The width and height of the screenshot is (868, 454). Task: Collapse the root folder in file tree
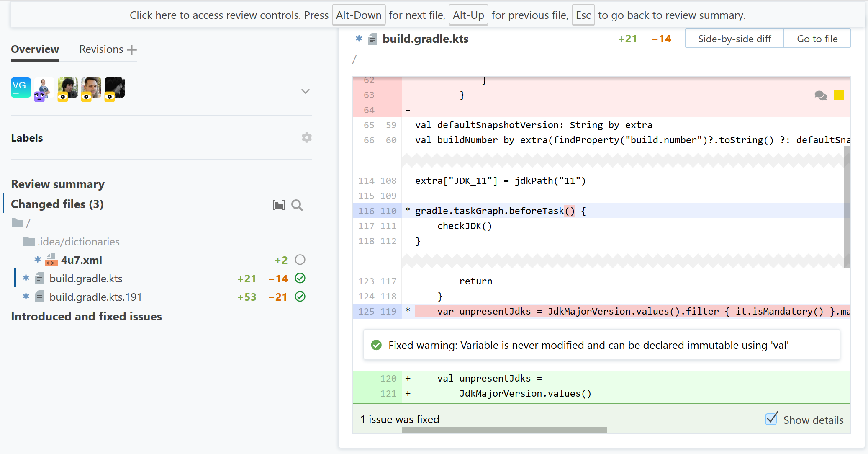(18, 223)
